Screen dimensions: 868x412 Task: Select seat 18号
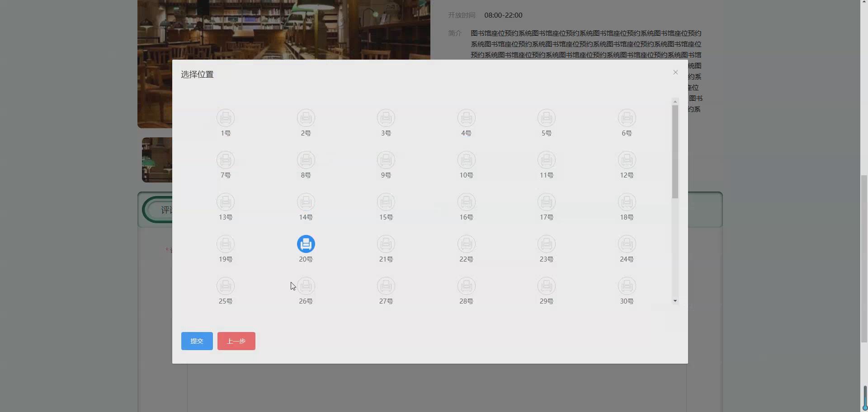pos(626,201)
